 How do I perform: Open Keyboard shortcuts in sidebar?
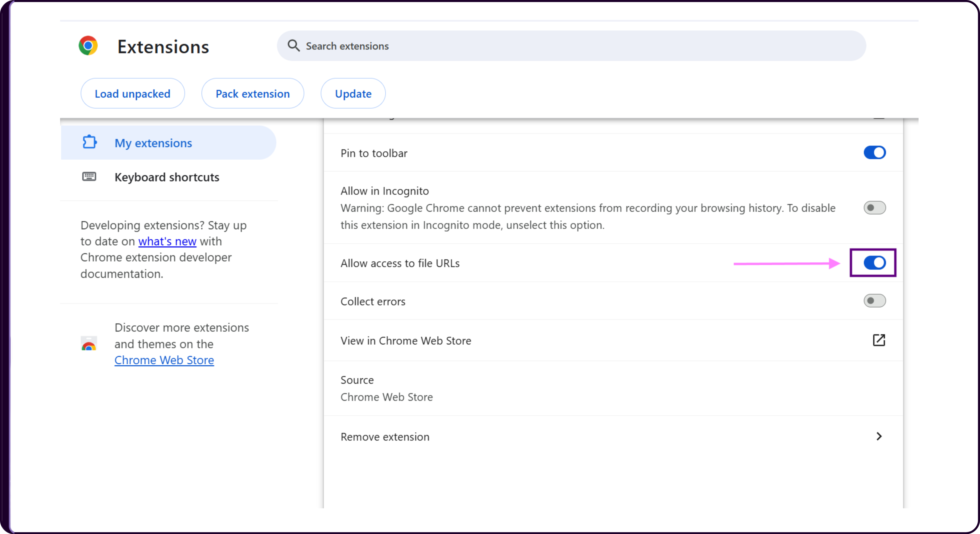click(x=168, y=177)
